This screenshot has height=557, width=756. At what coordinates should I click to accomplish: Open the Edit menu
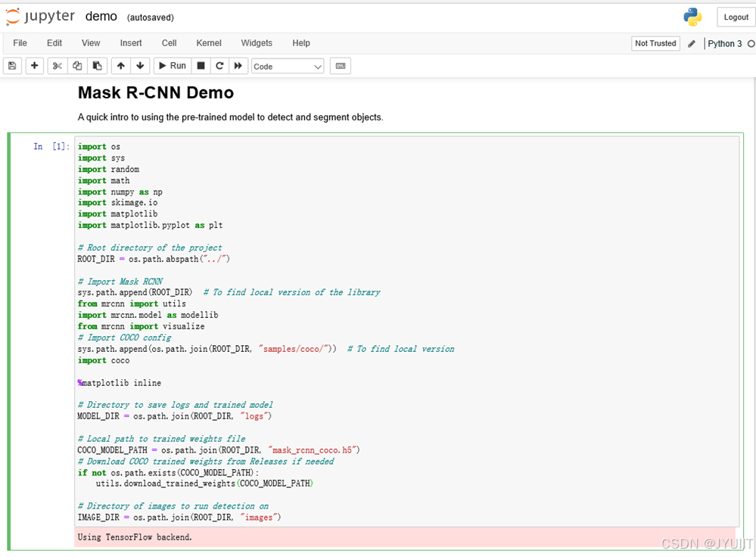(x=54, y=43)
